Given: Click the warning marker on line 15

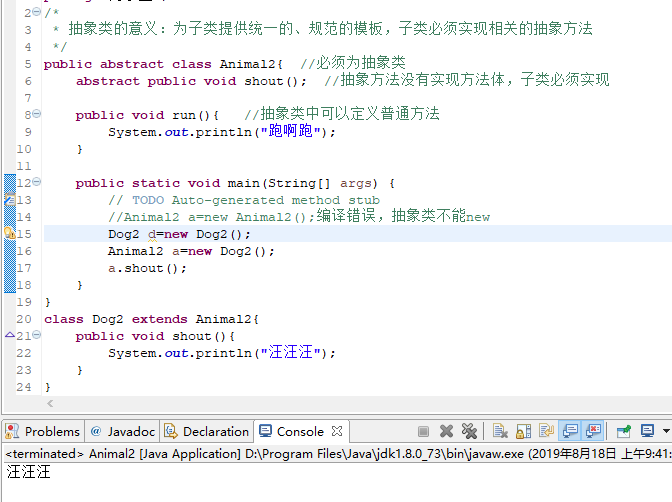Looking at the screenshot, I should click(x=9, y=234).
